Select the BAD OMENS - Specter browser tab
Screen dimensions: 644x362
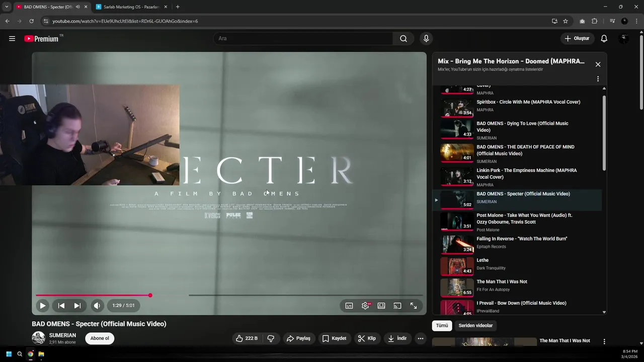point(49,7)
